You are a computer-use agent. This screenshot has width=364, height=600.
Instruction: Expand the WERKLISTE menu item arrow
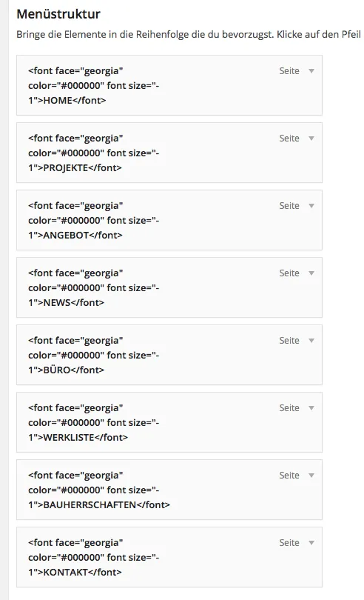tap(311, 407)
